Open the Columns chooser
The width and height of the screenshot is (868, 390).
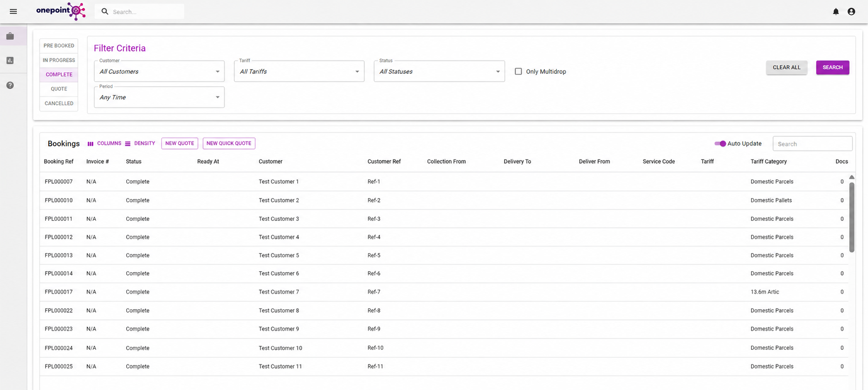(104, 144)
